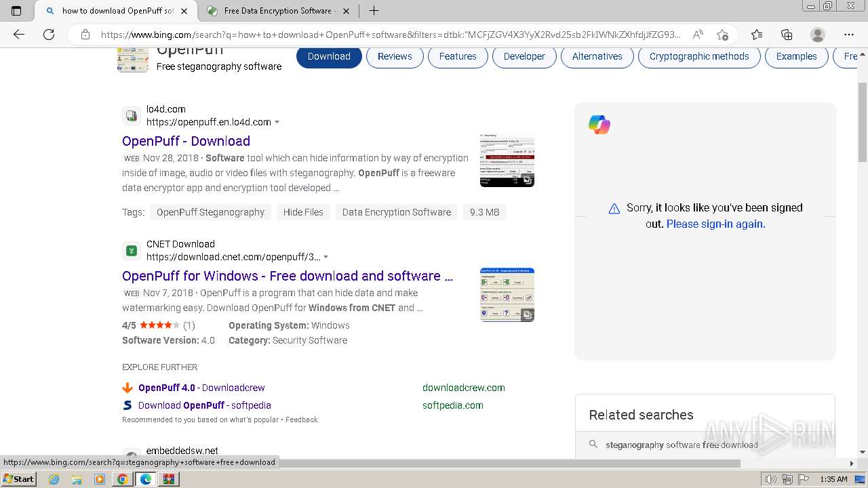
Task: Click the softpedia S icon
Action: click(127, 405)
